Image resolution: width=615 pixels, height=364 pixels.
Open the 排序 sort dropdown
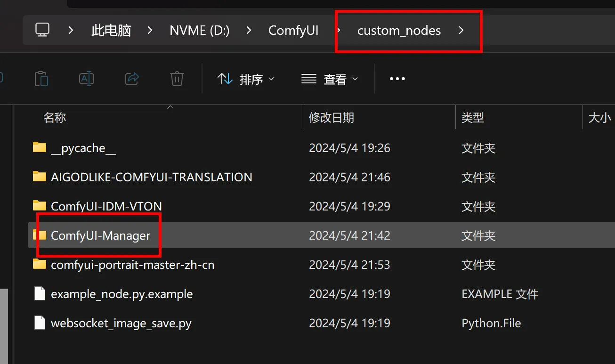[x=246, y=79]
